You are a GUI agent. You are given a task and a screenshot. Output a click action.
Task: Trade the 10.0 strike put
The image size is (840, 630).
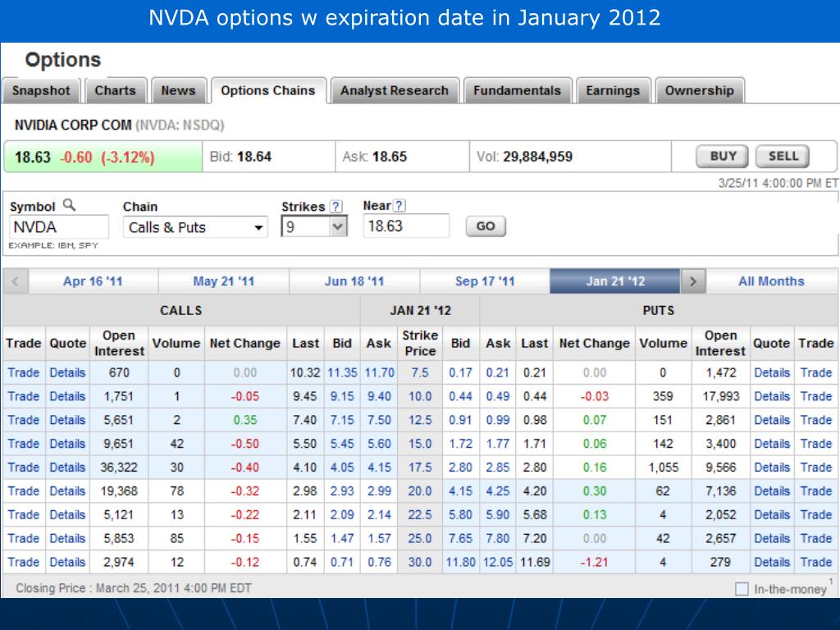[x=816, y=396]
